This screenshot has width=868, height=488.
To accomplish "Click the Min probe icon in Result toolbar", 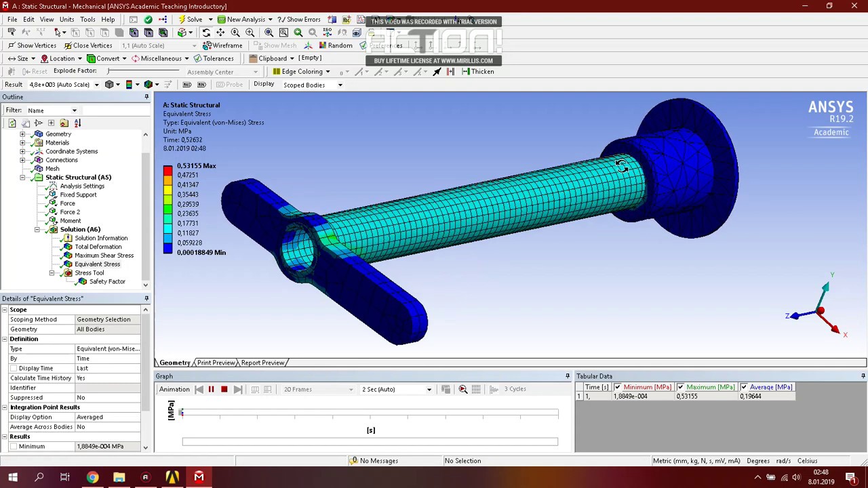I will 201,85.
